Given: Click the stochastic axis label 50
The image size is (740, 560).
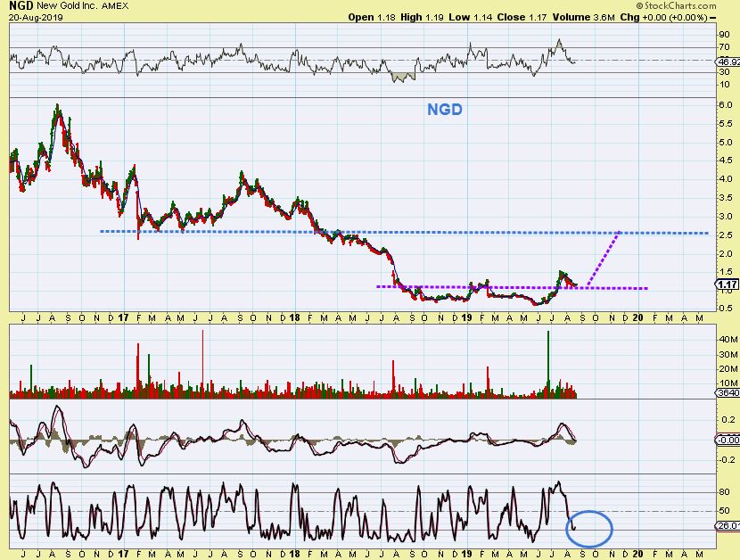Looking at the screenshot, I should 725,510.
